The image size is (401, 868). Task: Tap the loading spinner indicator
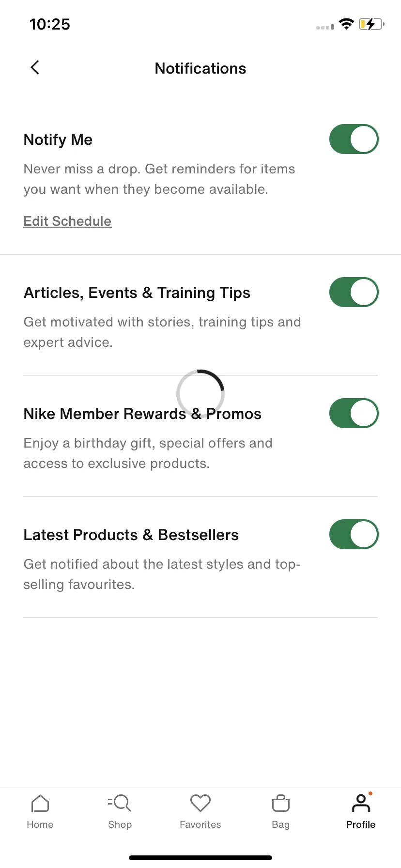pyautogui.click(x=200, y=394)
